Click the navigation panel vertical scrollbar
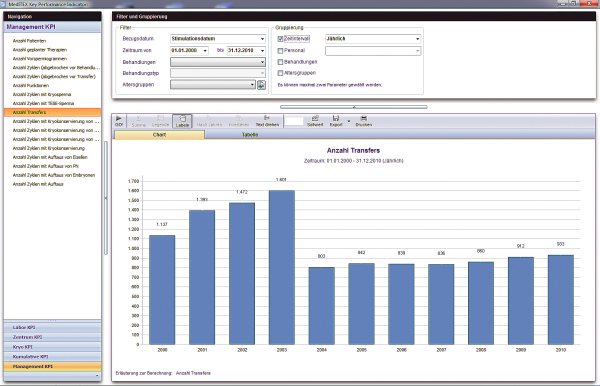This screenshot has height=386, width=600. tap(106, 198)
